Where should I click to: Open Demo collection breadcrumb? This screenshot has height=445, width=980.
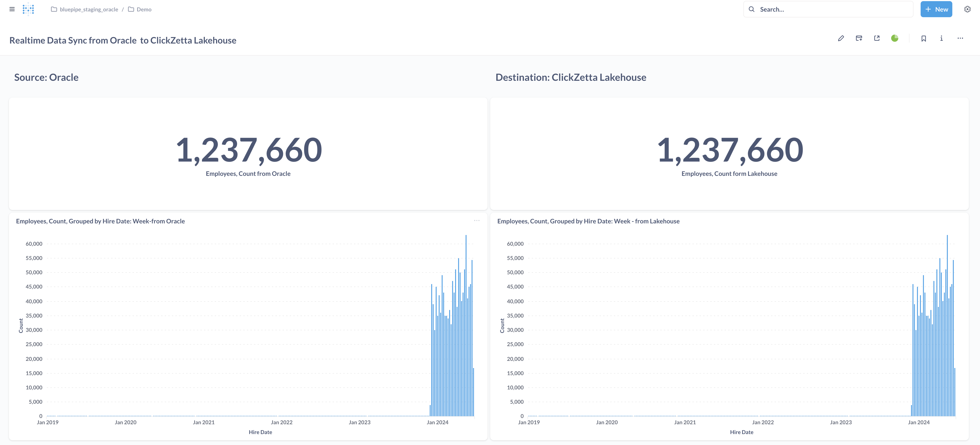(143, 10)
